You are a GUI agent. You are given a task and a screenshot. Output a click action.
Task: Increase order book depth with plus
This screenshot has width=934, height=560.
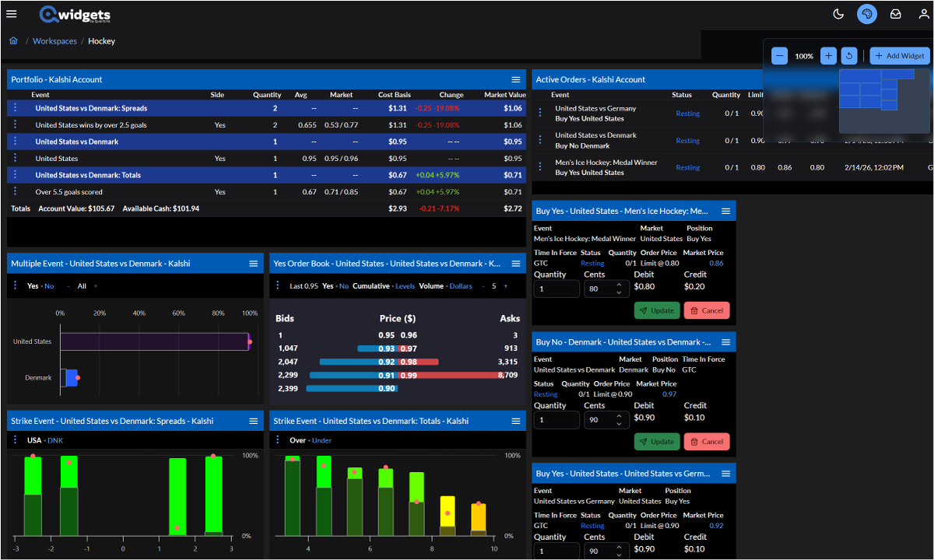[x=505, y=286]
